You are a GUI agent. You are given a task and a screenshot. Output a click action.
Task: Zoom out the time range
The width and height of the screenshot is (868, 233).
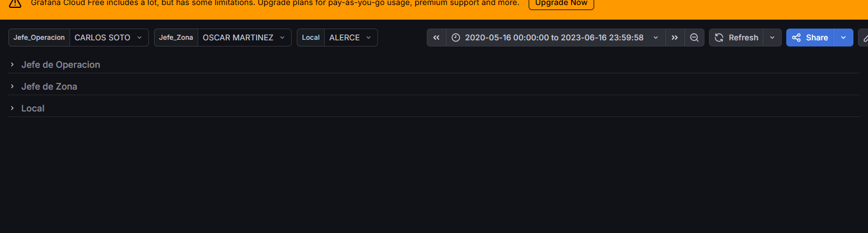click(x=694, y=38)
